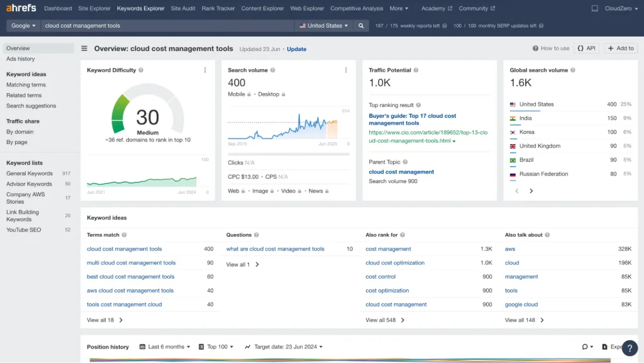Open Rank Tracker in navigation
Image resolution: width=644 pixels, height=363 pixels.
click(218, 8)
